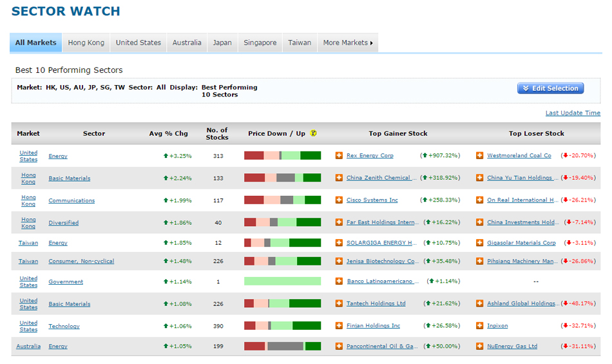
Task: Click plus icon beside Pancontinental Oil
Action: click(x=339, y=346)
